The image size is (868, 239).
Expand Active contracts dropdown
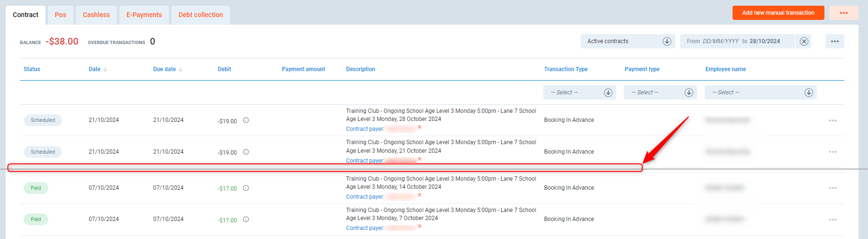[666, 41]
